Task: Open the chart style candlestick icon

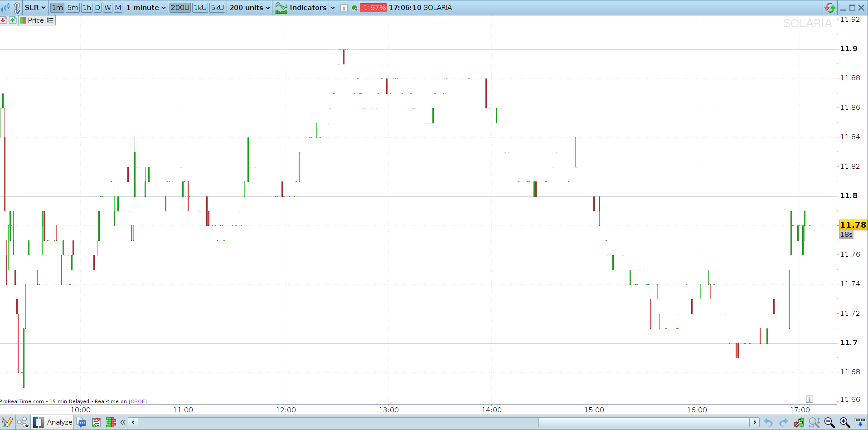Action: [5, 8]
